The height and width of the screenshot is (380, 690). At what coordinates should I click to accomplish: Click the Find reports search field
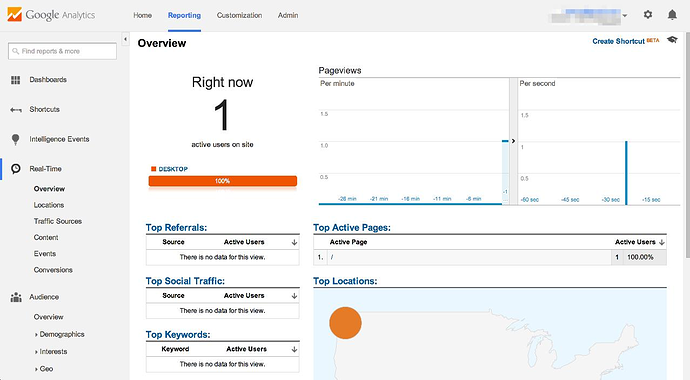click(x=62, y=51)
